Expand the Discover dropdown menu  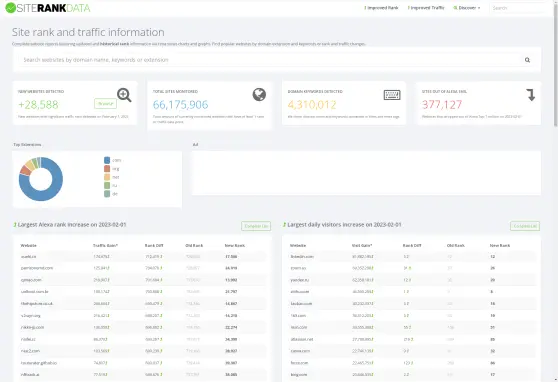[467, 8]
